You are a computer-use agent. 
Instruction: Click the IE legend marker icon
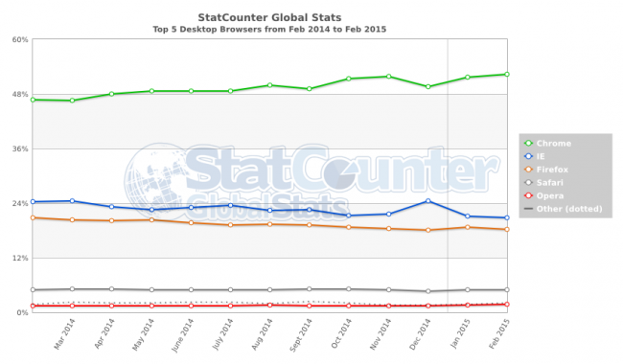point(528,156)
